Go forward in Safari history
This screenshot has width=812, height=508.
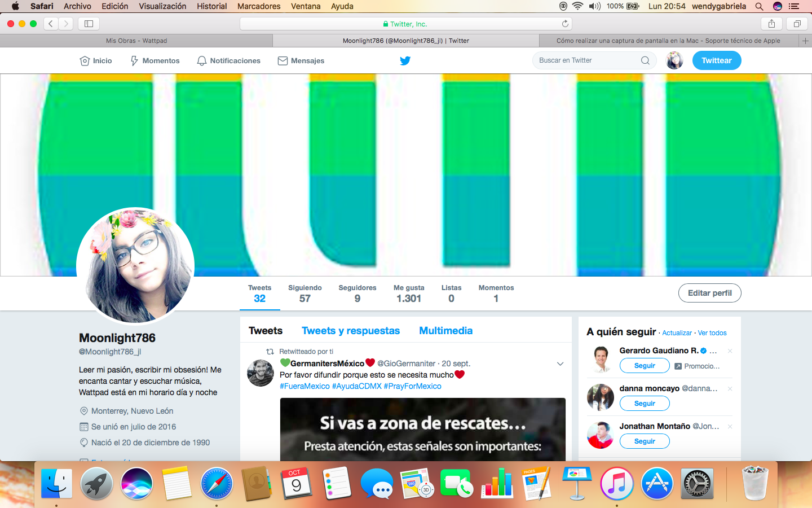click(66, 24)
